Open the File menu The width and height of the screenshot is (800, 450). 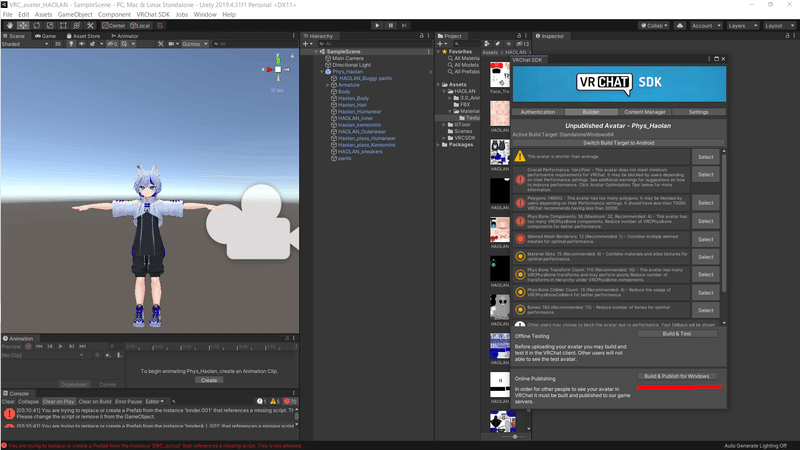8,15
